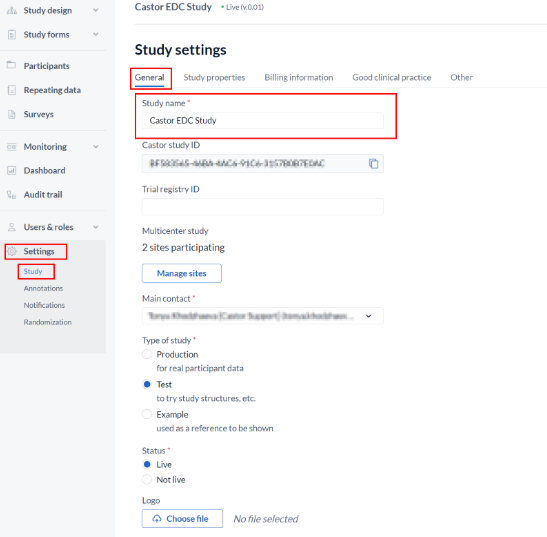Click the Repeating data icon

point(12,90)
